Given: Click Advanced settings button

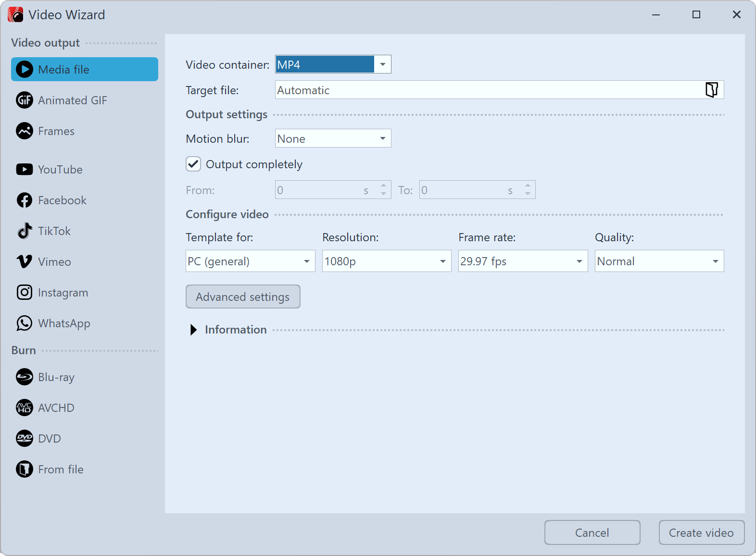Looking at the screenshot, I should (x=243, y=297).
